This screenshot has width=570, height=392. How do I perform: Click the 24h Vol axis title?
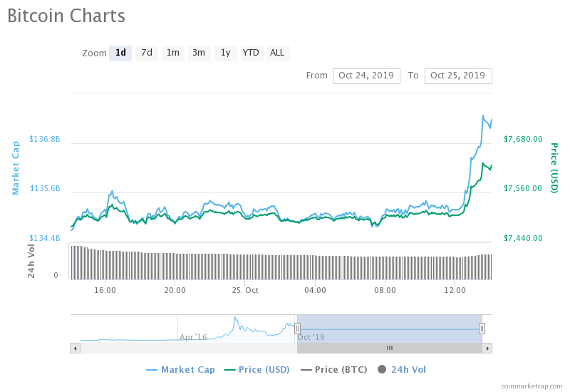[31, 261]
